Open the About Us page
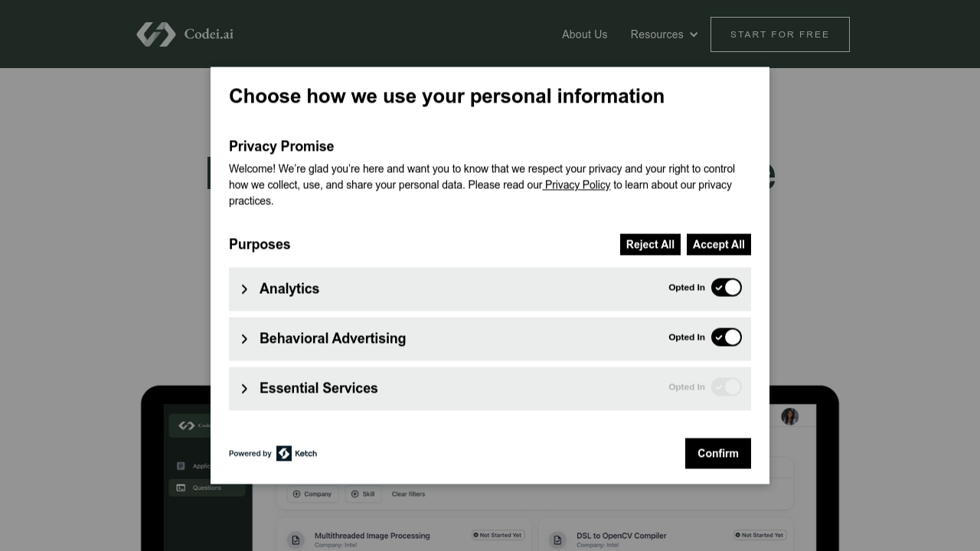This screenshot has width=980, height=551. [x=584, y=34]
